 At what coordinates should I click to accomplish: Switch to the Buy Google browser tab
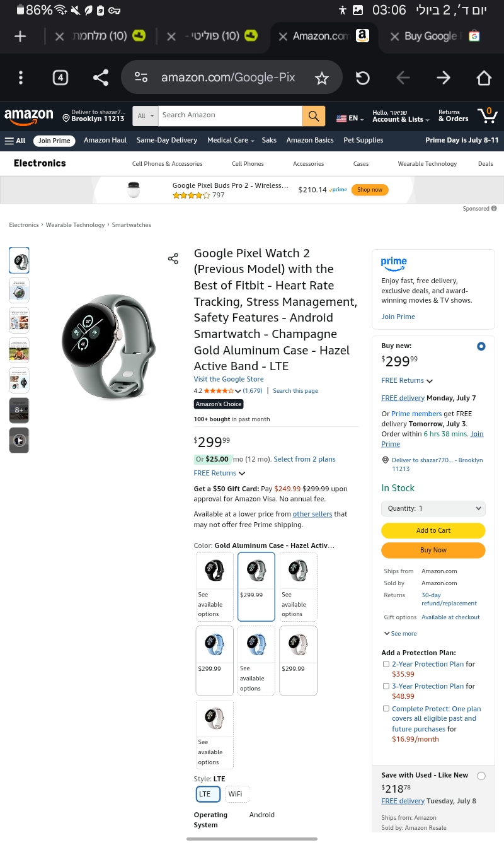tap(432, 36)
